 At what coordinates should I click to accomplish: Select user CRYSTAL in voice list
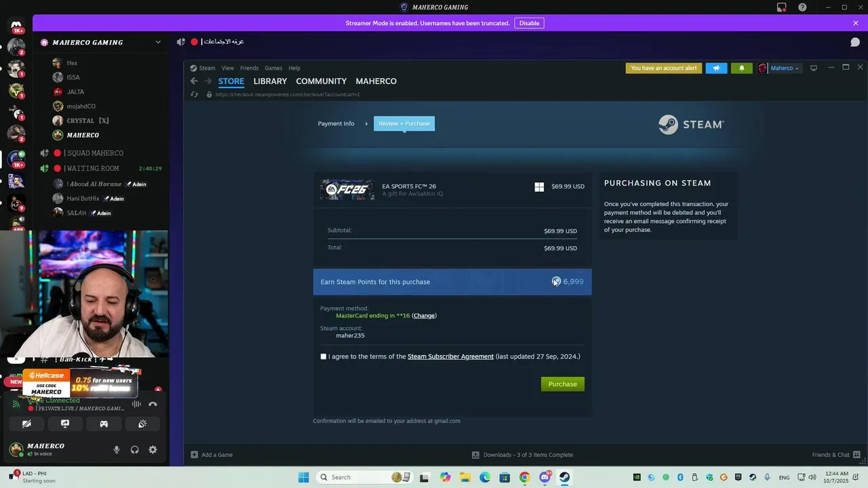click(x=88, y=121)
